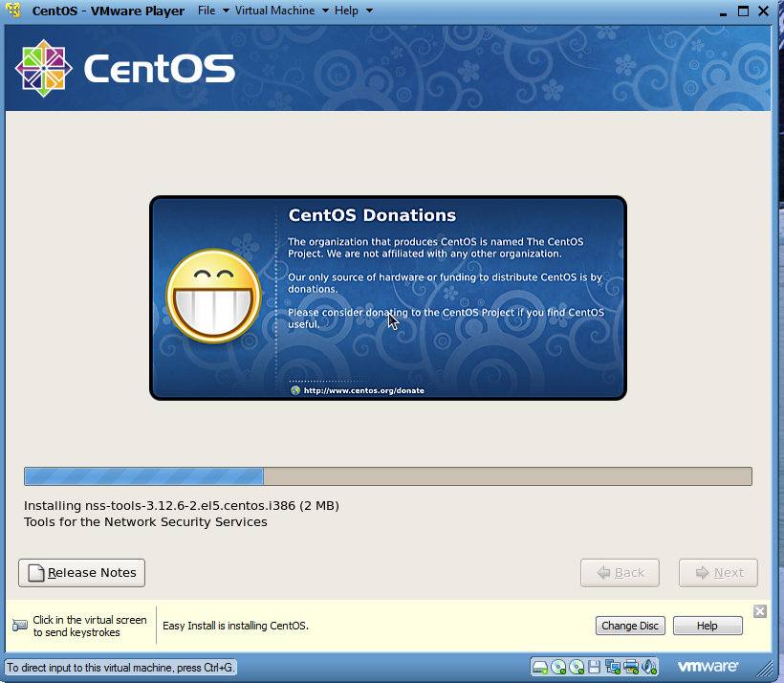Click the network adapter status icon
Screen dimensions: 784x683
click(x=613, y=667)
